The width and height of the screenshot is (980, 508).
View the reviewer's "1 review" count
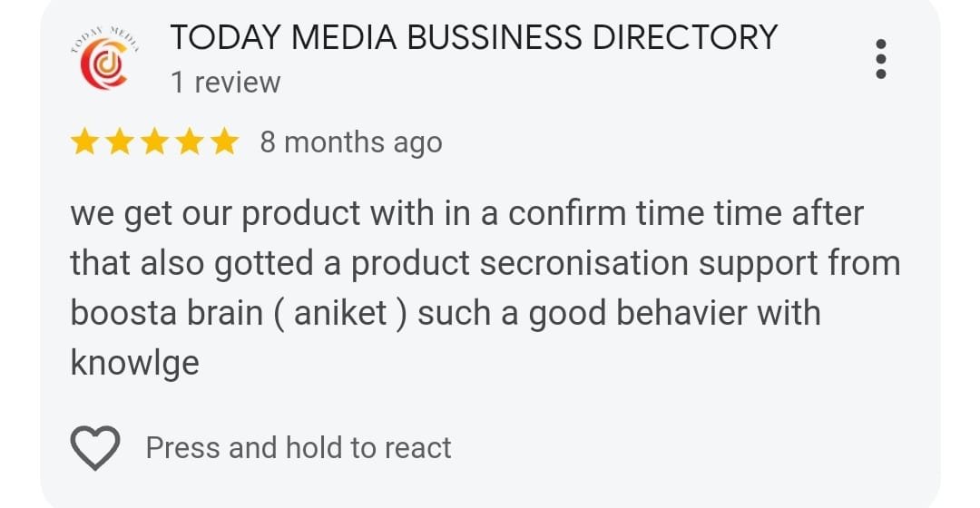click(226, 82)
